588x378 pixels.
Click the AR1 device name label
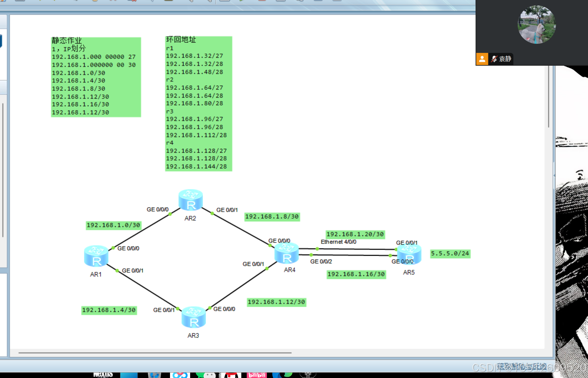click(x=96, y=275)
